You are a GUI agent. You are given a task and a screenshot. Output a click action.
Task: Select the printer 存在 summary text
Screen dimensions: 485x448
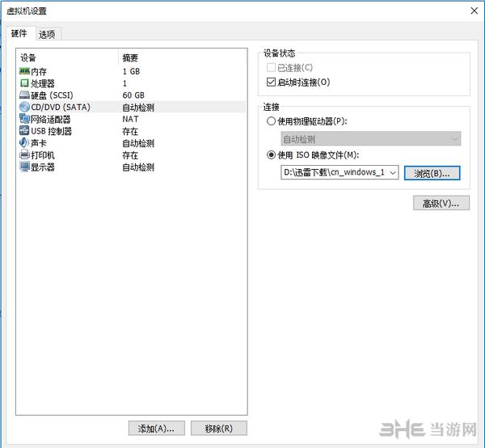[130, 155]
